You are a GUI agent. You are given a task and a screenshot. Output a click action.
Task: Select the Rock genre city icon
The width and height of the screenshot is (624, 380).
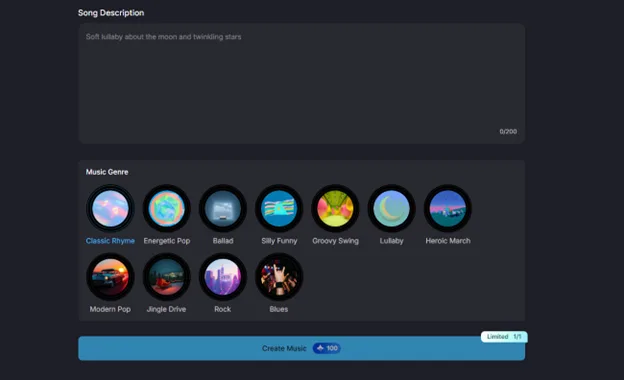223,277
